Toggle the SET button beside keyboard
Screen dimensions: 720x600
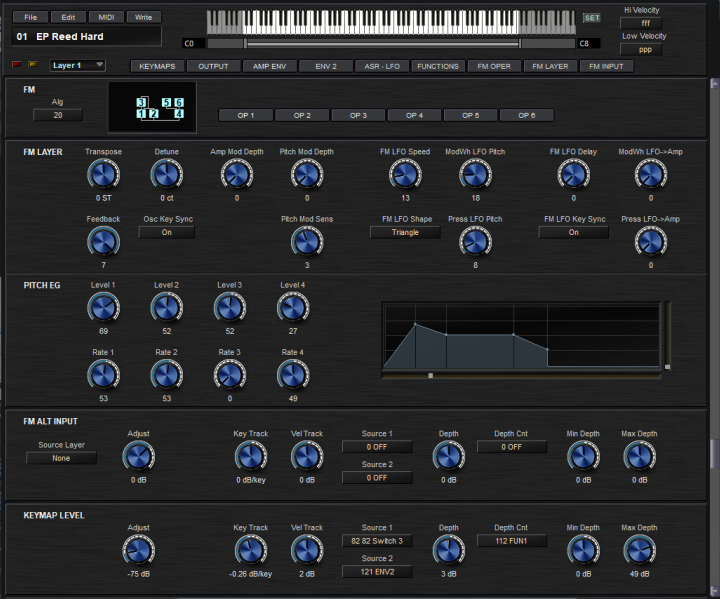tap(592, 18)
